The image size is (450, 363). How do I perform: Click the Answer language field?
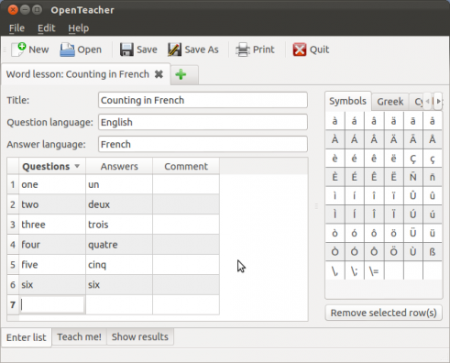point(203,144)
